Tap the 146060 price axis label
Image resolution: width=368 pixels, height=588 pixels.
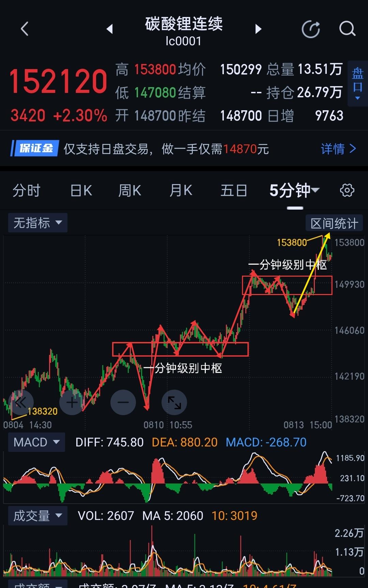[350, 330]
